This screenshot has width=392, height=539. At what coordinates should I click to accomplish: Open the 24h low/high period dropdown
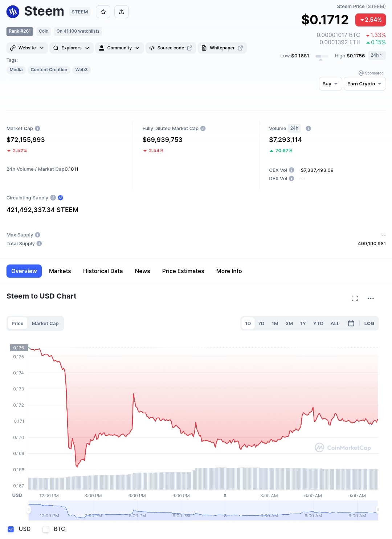(x=377, y=55)
